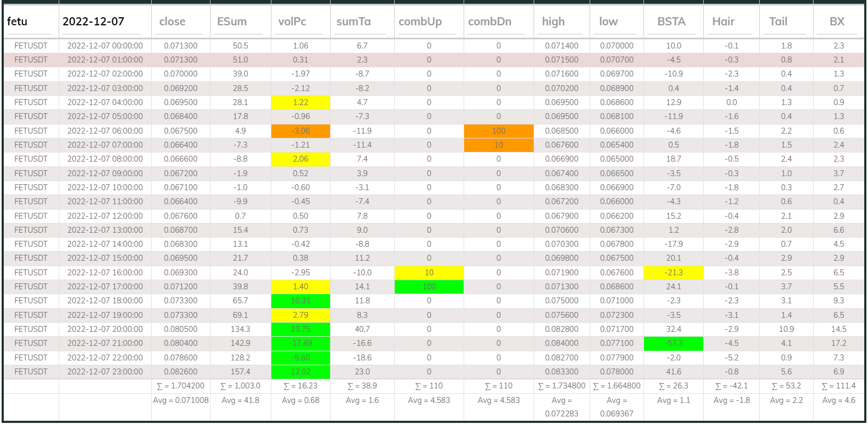Click BX value 14.5
Screen dimensions: 868x424
839,329
